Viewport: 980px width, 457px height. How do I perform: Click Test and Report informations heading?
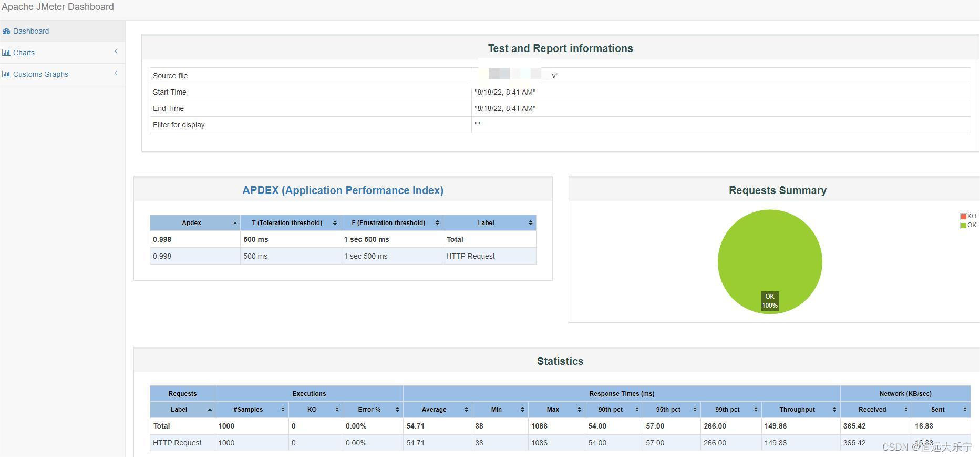click(560, 48)
